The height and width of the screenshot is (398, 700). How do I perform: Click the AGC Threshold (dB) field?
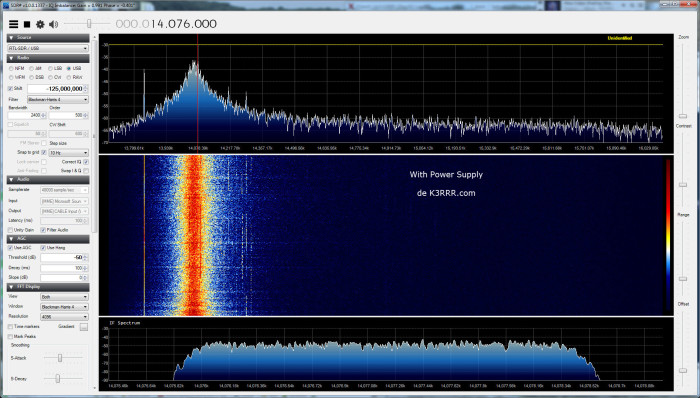64,258
